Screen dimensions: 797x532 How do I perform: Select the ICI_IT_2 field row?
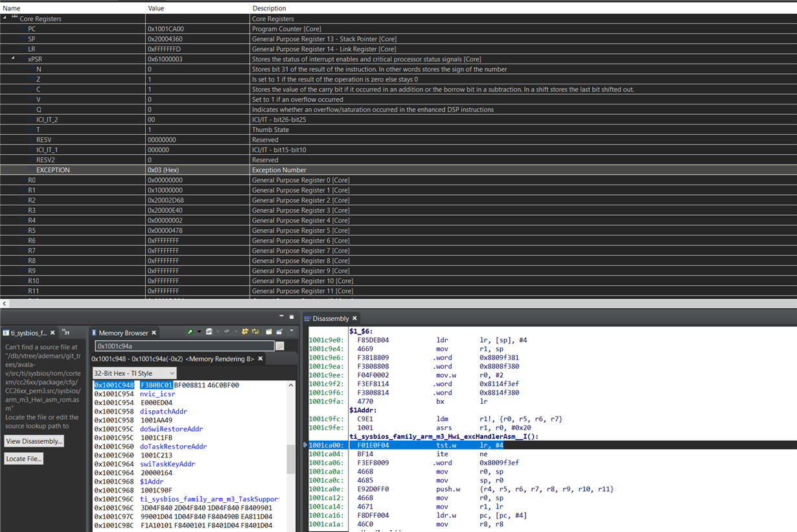tap(398, 120)
